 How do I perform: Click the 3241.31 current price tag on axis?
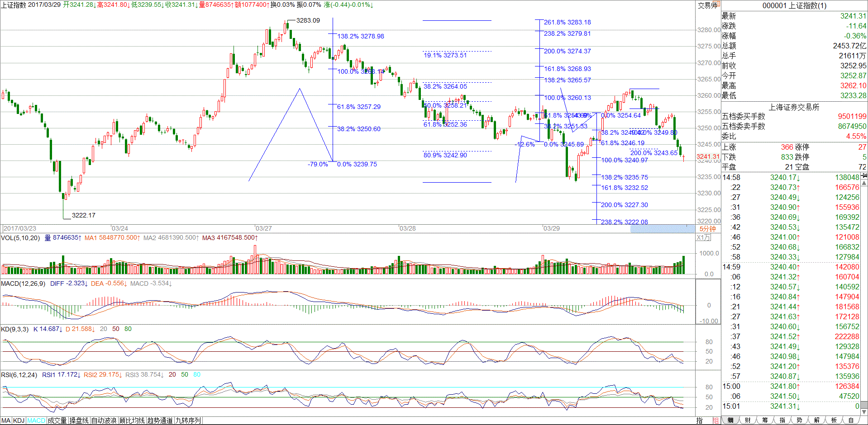pyautogui.click(x=708, y=157)
